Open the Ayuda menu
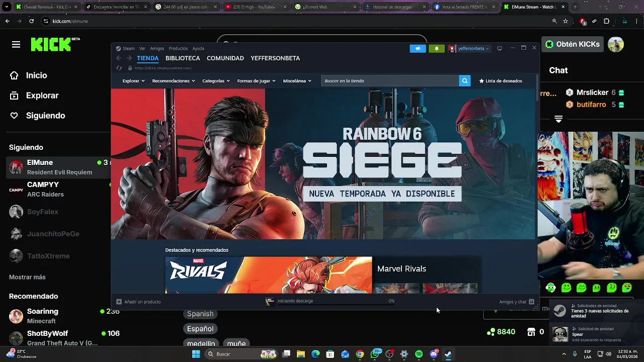This screenshot has width=644, height=362. pyautogui.click(x=198, y=48)
